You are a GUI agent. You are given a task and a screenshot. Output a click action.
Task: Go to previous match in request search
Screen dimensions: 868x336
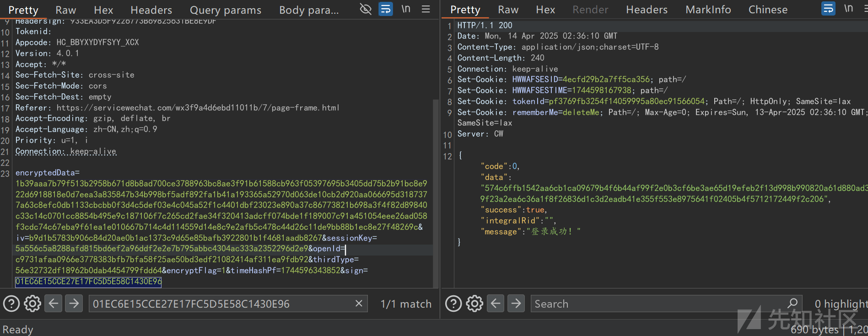[54, 304]
